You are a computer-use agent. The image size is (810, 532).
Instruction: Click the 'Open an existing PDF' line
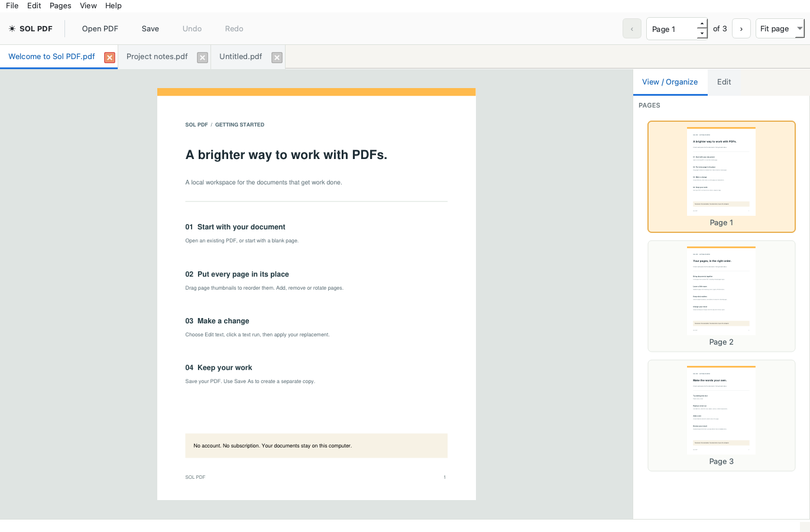(242, 241)
